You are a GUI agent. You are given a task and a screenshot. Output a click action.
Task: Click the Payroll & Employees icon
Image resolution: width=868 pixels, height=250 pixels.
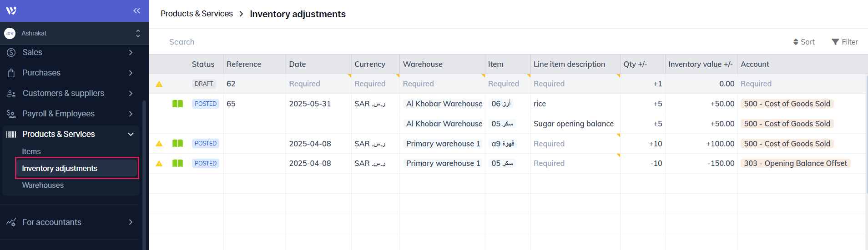(11, 114)
